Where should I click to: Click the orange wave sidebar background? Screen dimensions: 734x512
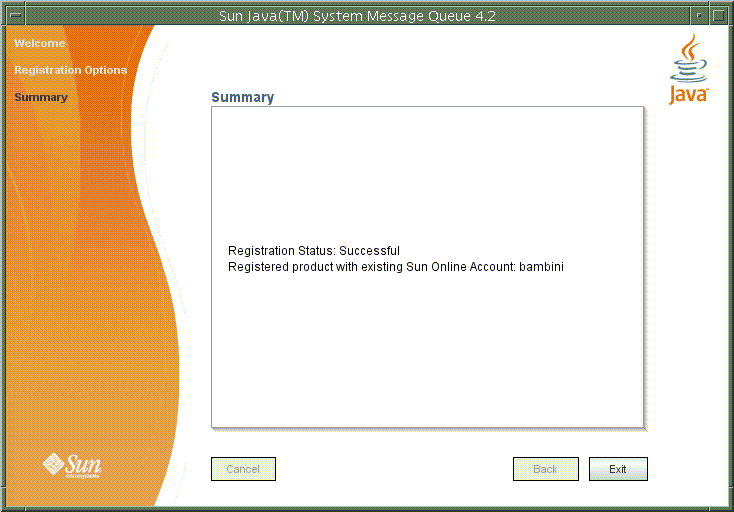click(80, 250)
